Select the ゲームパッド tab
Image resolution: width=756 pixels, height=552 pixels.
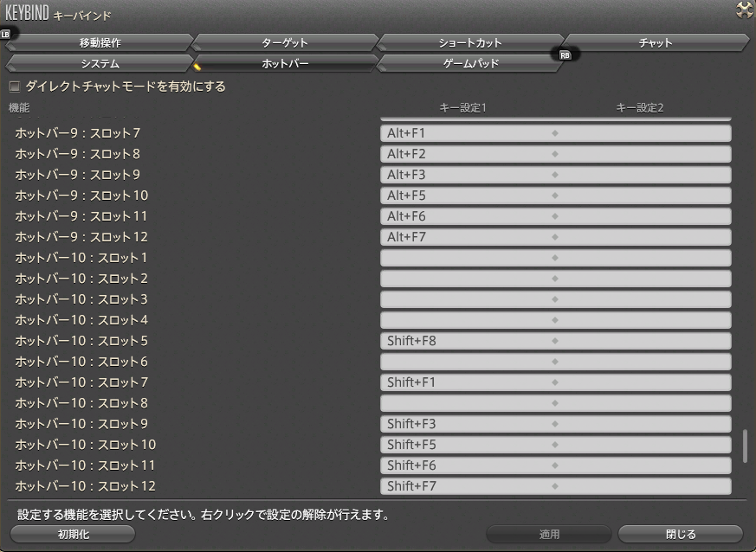(x=470, y=62)
